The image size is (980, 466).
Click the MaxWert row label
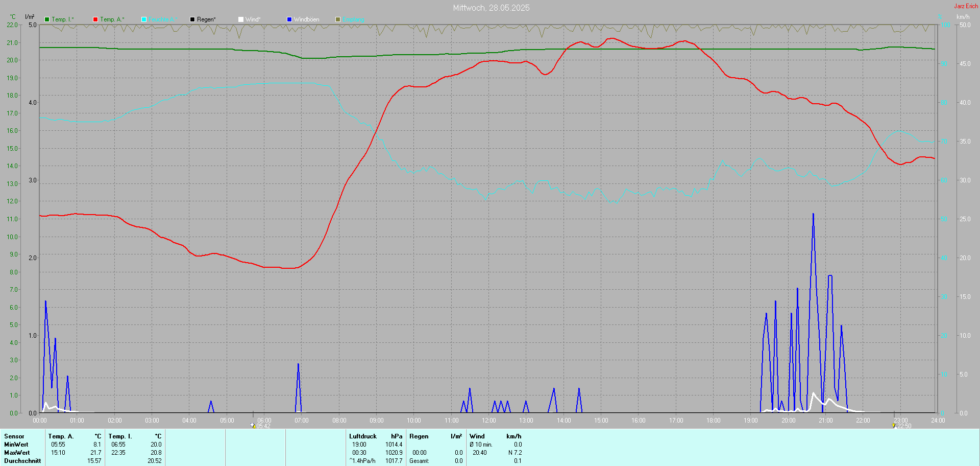point(17,453)
